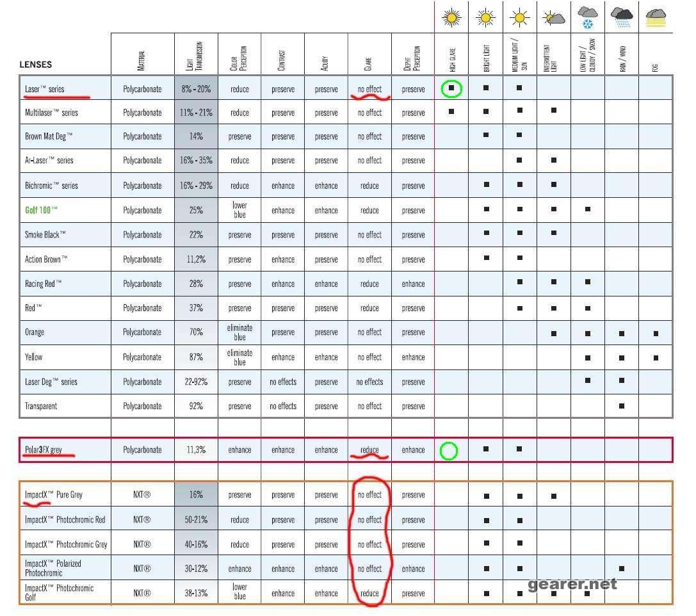Select the ImpactX Pure Grey row name
The image size is (696, 616).
(x=54, y=494)
